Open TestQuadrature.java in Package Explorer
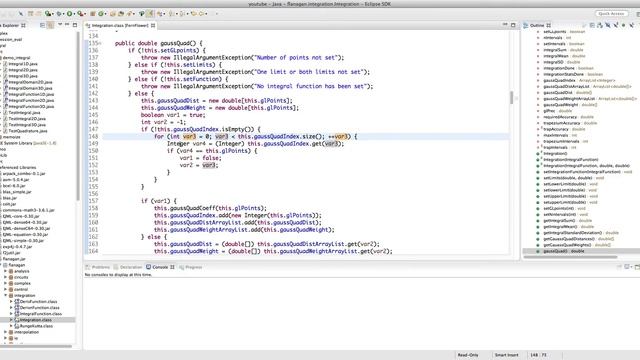This screenshot has width=640, height=360. click(28, 131)
